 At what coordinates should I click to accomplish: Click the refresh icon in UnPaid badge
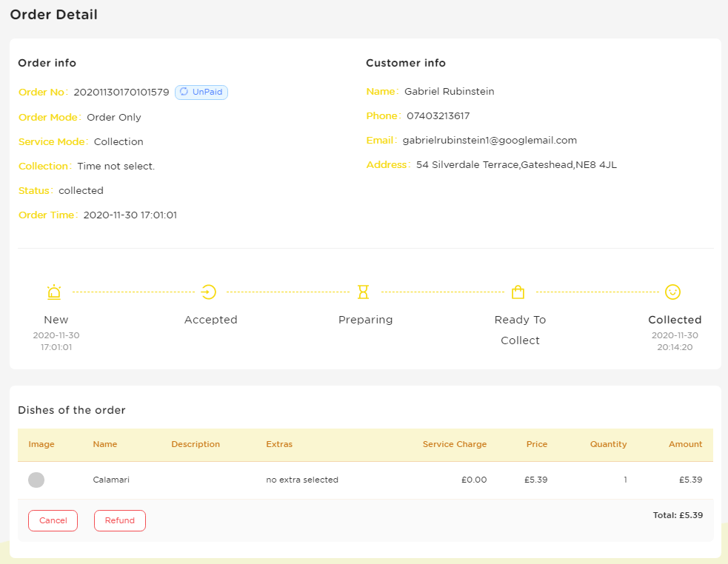pyautogui.click(x=184, y=92)
